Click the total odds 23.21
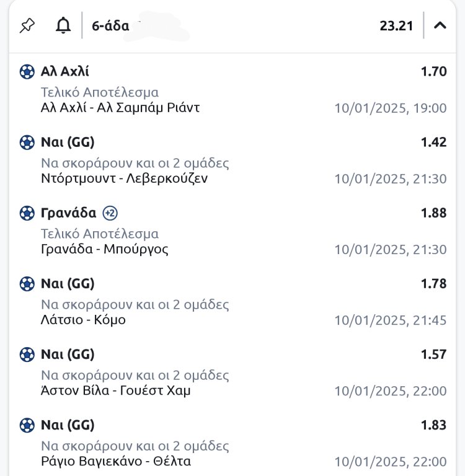 pyautogui.click(x=396, y=26)
